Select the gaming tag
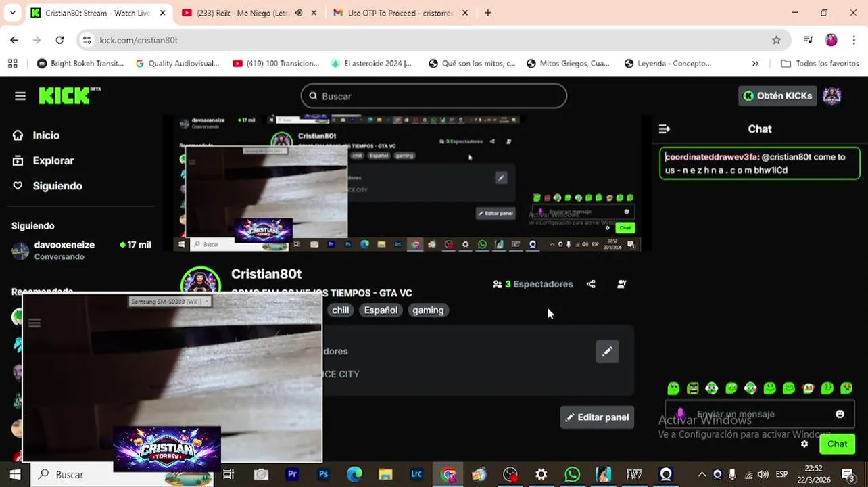The width and height of the screenshot is (868, 487). tap(428, 310)
